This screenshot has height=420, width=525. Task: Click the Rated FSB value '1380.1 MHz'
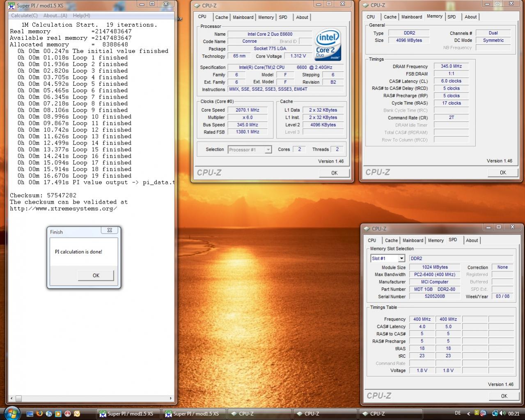point(248,132)
